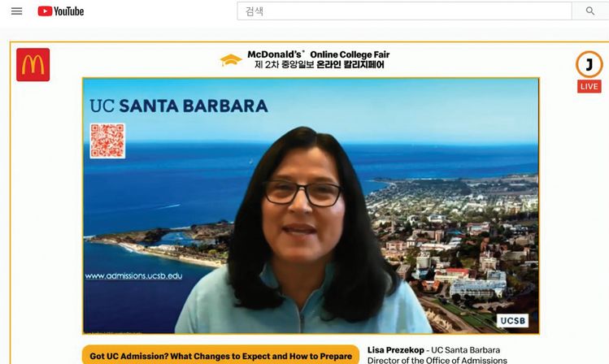Click the UC SANTA BARBARA heading
609x364 pixels.
[x=178, y=106]
